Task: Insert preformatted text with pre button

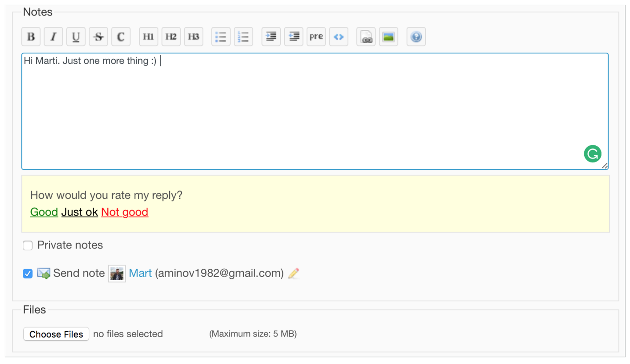Action: coord(316,37)
